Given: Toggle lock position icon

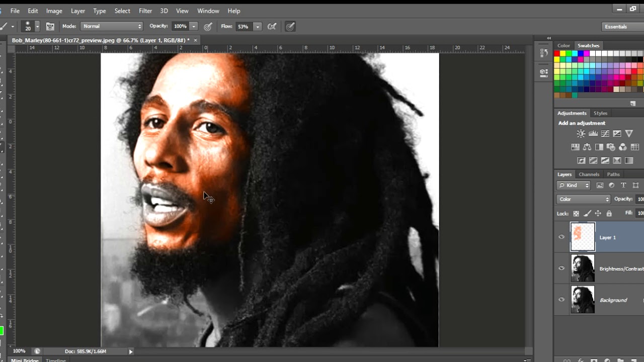Looking at the screenshot, I should [598, 214].
